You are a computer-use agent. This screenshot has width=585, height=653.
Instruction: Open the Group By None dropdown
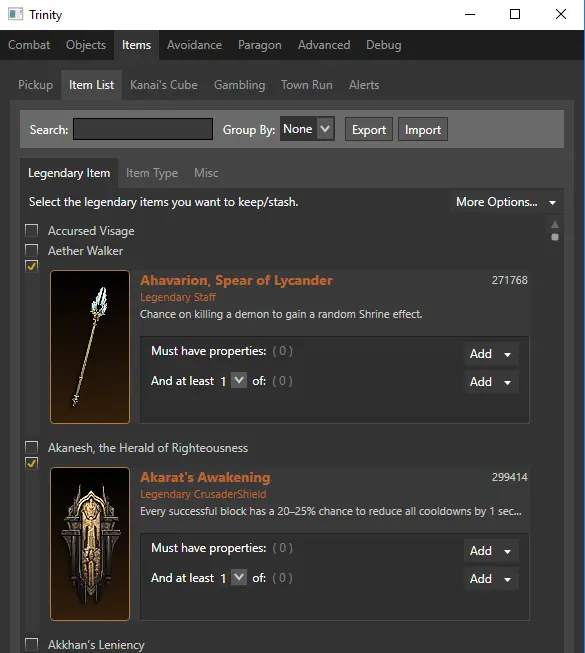click(307, 129)
